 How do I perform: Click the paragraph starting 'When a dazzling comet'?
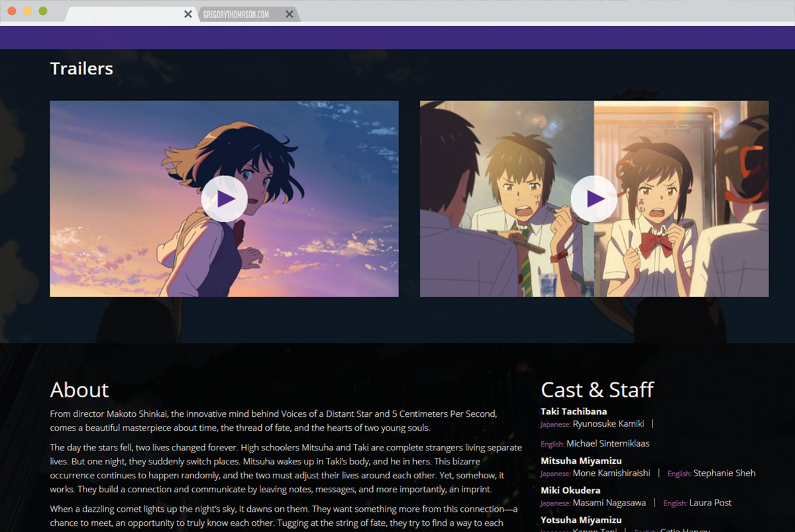(x=284, y=517)
